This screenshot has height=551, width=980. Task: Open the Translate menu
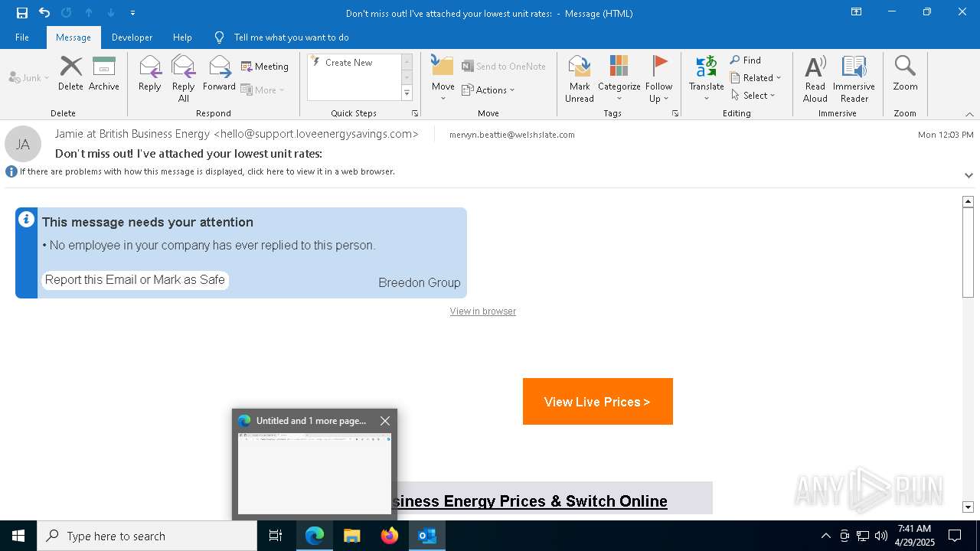click(x=706, y=79)
